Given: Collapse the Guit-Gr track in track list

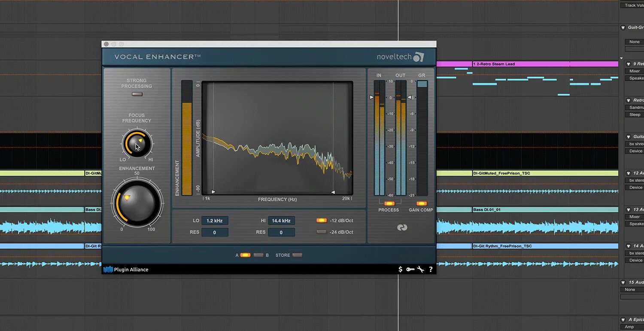Looking at the screenshot, I should pos(623,27).
